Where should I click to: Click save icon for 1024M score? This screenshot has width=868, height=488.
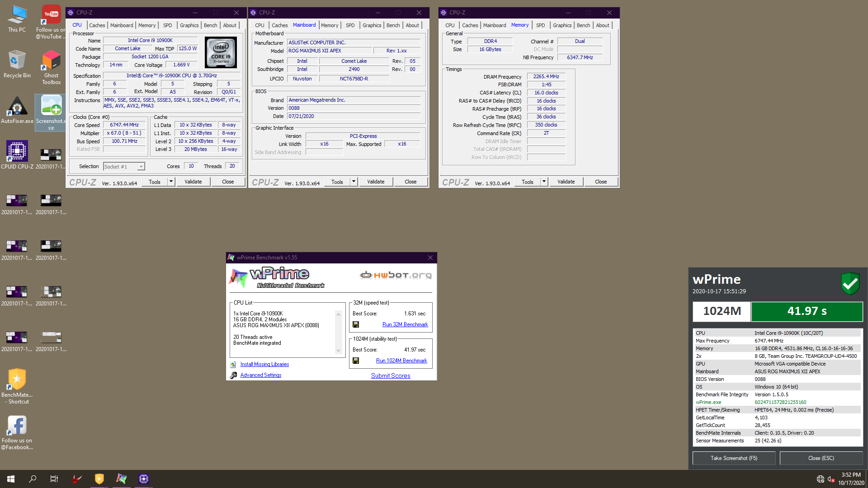(x=356, y=361)
